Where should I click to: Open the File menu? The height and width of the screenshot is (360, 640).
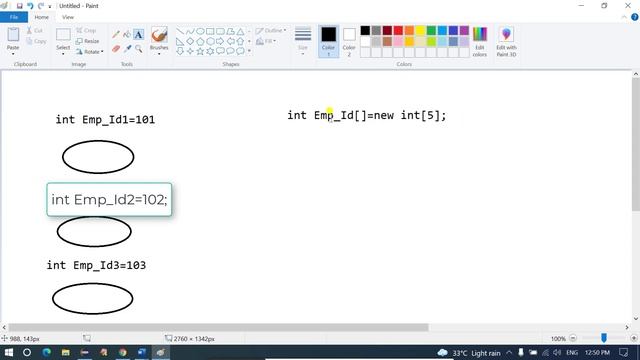pos(14,17)
